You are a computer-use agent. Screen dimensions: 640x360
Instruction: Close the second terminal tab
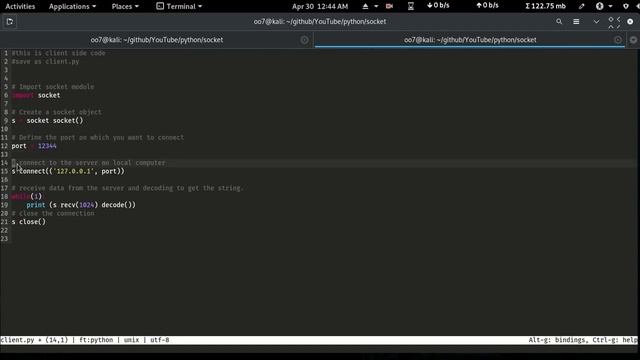(x=618, y=40)
